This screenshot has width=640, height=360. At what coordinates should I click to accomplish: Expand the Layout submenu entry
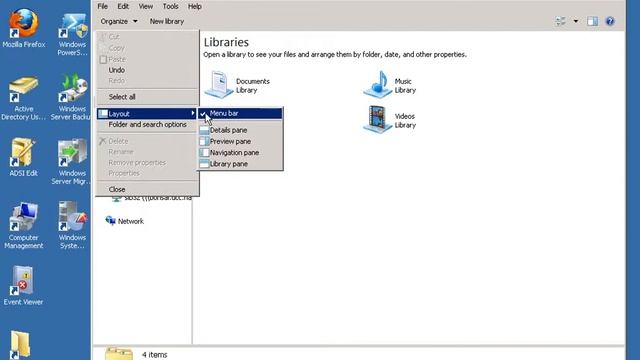[x=147, y=113]
